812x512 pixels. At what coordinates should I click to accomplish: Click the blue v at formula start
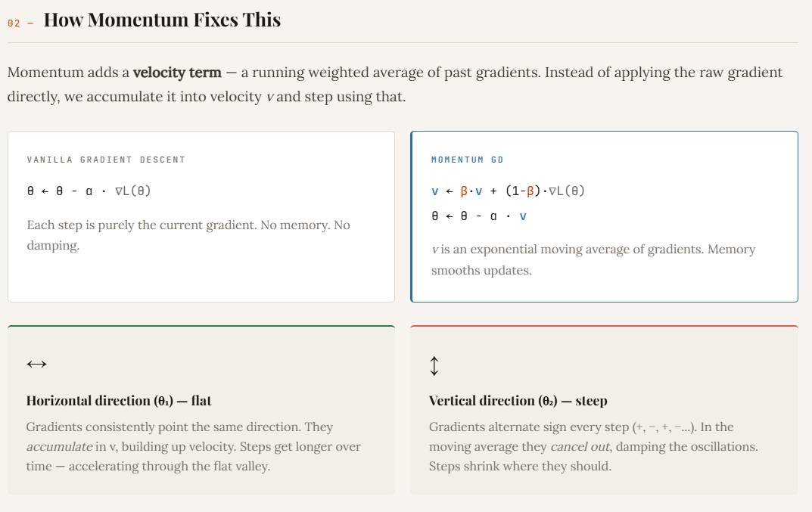coord(435,191)
